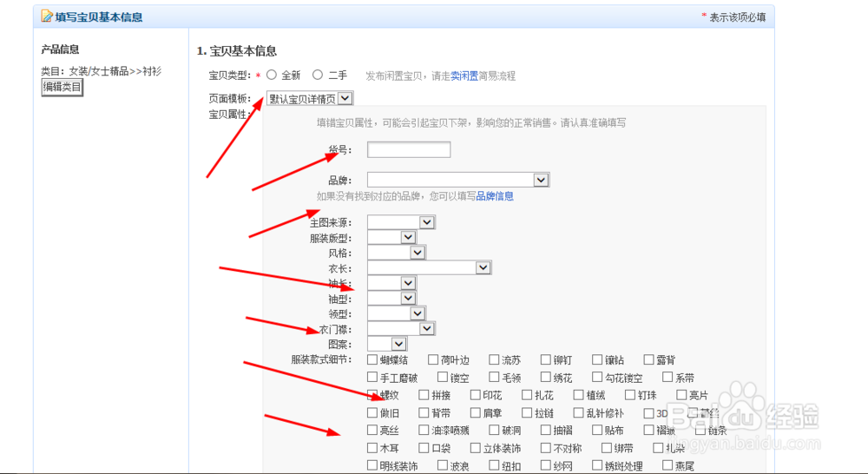Image resolution: width=868 pixels, height=474 pixels.
Task: Tick the 绑带 checkbox
Action: point(607,447)
